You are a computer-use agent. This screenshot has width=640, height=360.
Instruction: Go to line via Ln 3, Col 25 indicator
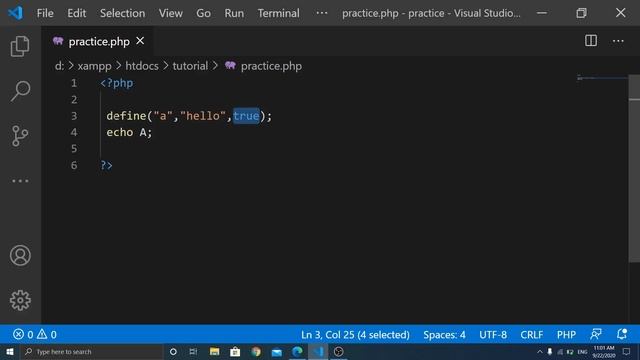[x=355, y=335]
